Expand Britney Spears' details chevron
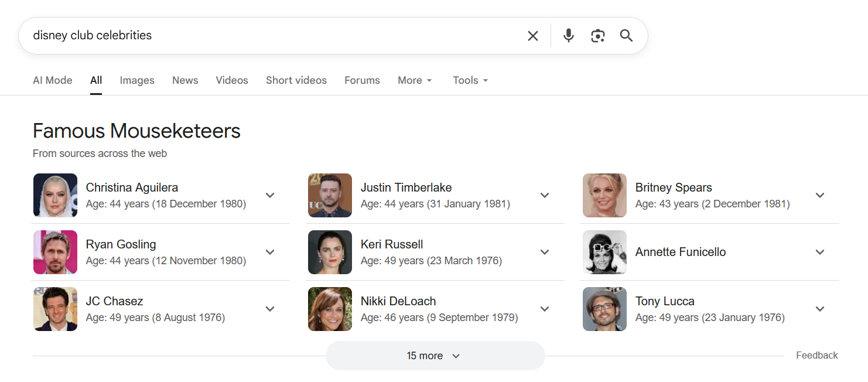This screenshot has width=868, height=382. click(820, 195)
